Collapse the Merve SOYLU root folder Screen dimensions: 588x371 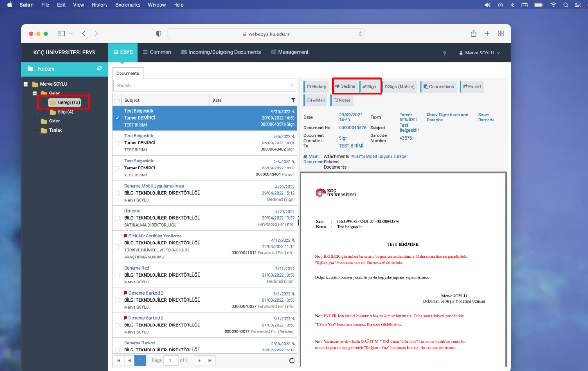click(26, 84)
